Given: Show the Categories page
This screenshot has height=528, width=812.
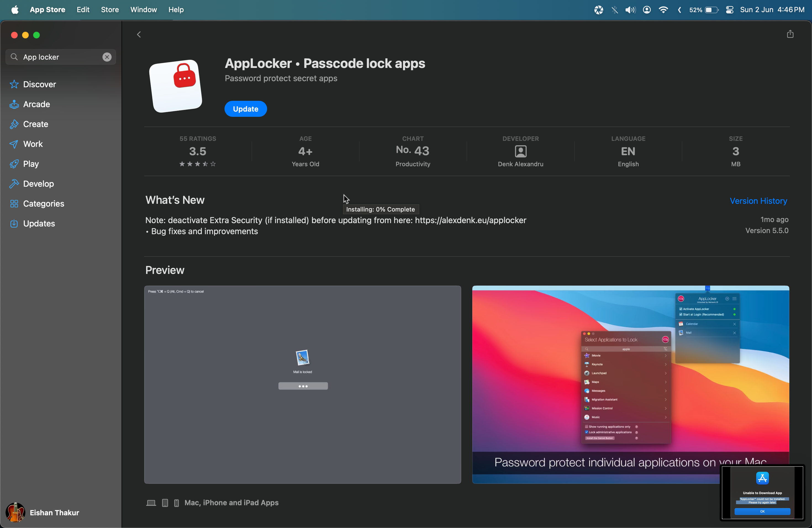Looking at the screenshot, I should click(x=43, y=204).
